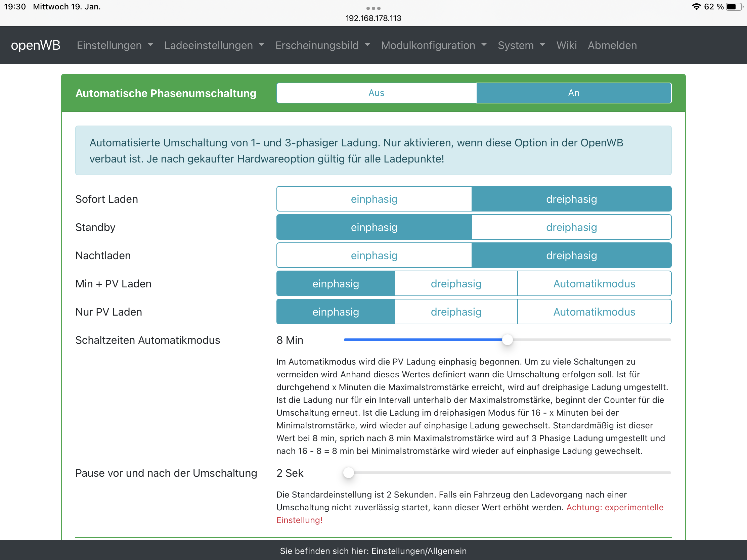Choose Automatikmodus for Min + PV Laden
The height and width of the screenshot is (560, 747).
594,284
